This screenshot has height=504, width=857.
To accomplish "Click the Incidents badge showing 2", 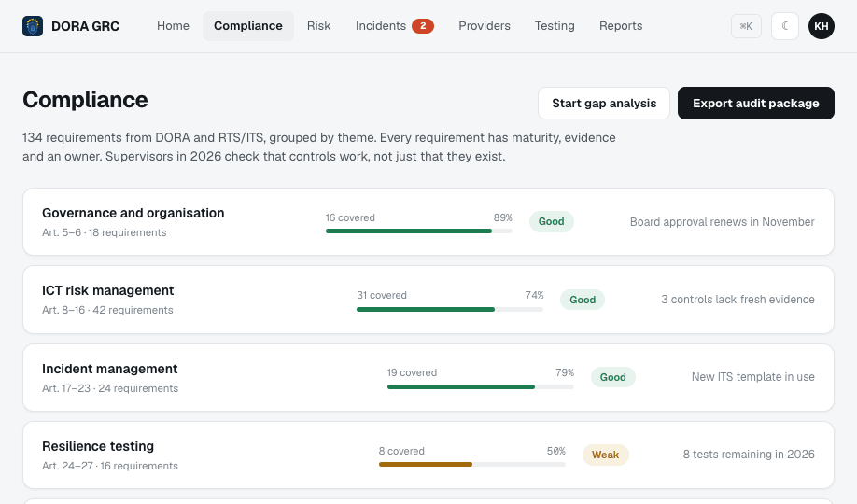I will pyautogui.click(x=423, y=26).
